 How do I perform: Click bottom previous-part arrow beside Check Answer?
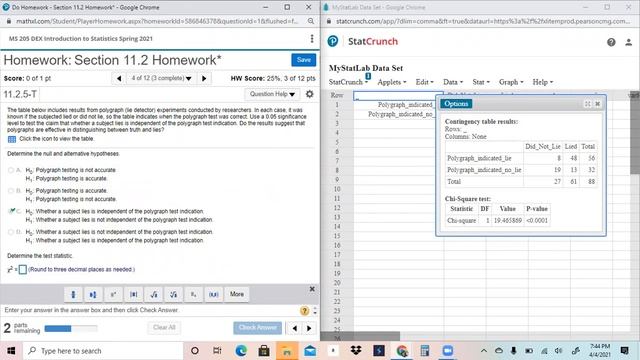(295, 328)
